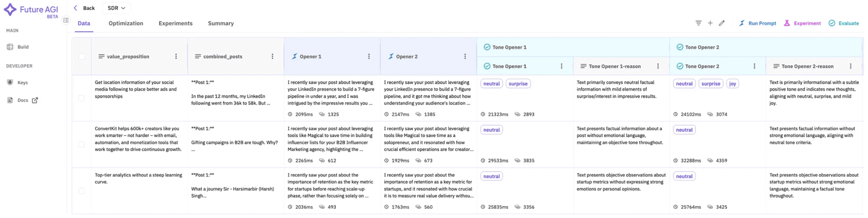Click the token icon beside 3074
Viewport: 868px width, 218px height.
point(710,115)
